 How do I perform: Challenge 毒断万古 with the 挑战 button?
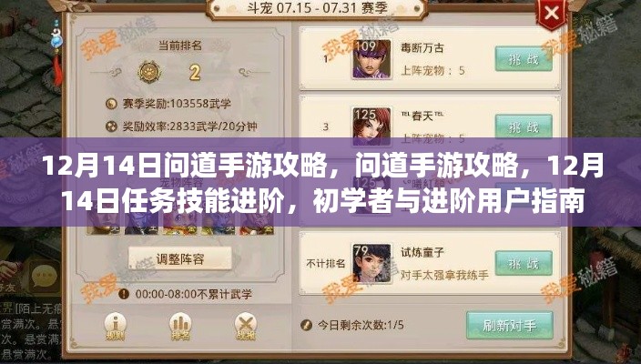coord(524,59)
